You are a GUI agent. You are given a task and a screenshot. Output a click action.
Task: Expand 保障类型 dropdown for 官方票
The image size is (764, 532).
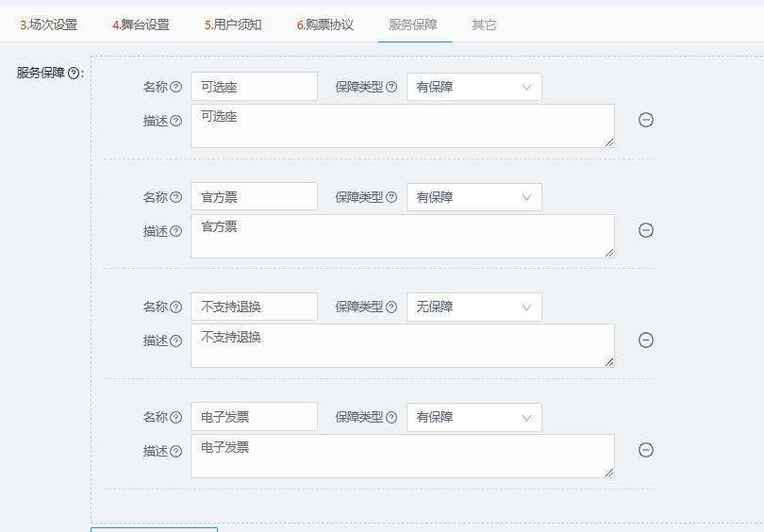click(x=474, y=197)
